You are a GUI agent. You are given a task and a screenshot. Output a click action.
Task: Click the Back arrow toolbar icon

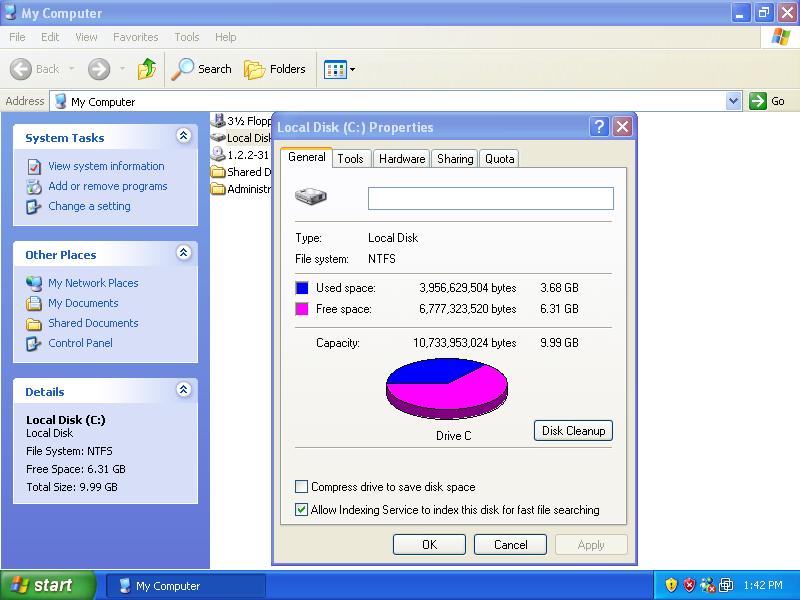pos(21,69)
